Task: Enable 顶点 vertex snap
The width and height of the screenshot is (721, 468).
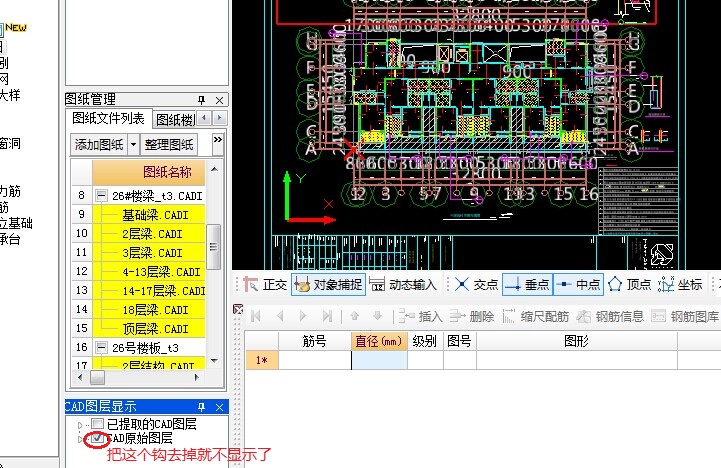Action: pos(629,285)
